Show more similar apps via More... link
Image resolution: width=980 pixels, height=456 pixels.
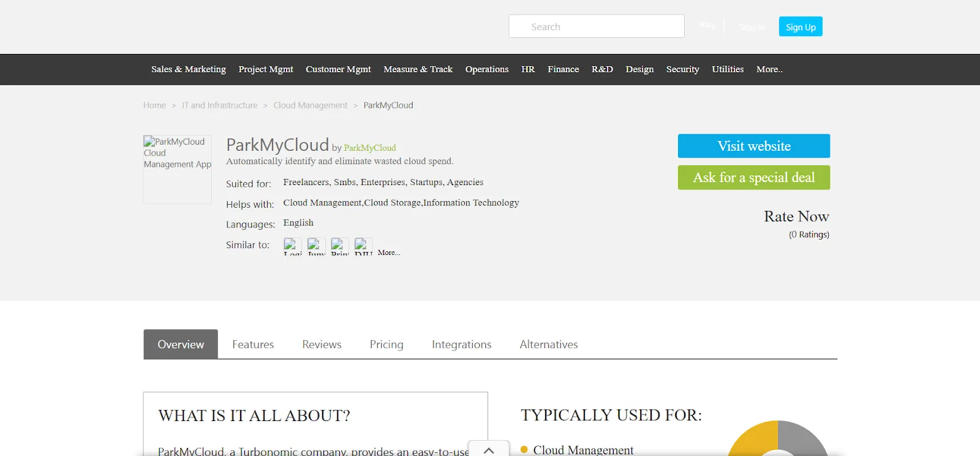(389, 253)
